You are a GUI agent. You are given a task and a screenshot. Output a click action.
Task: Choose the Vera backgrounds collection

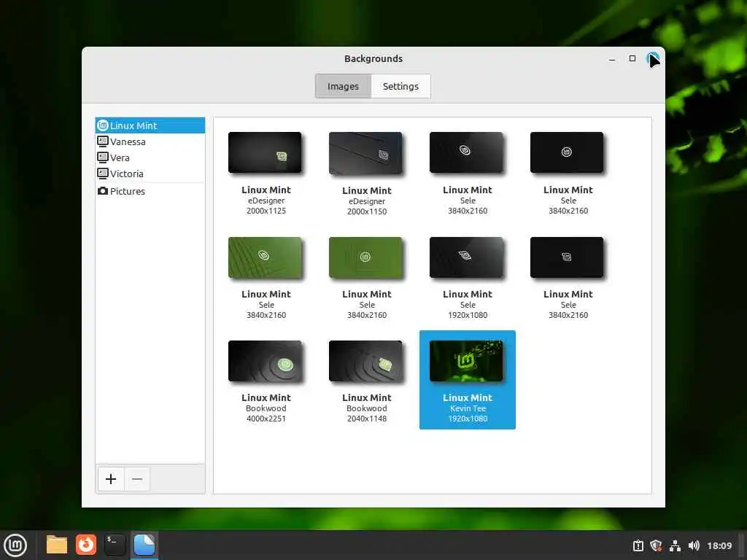click(x=150, y=157)
